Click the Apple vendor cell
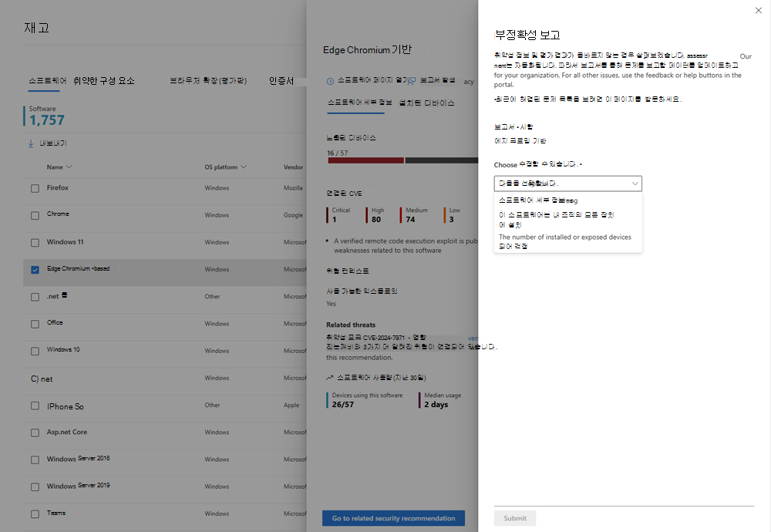Viewport: 771px width, 532px height. [x=291, y=405]
